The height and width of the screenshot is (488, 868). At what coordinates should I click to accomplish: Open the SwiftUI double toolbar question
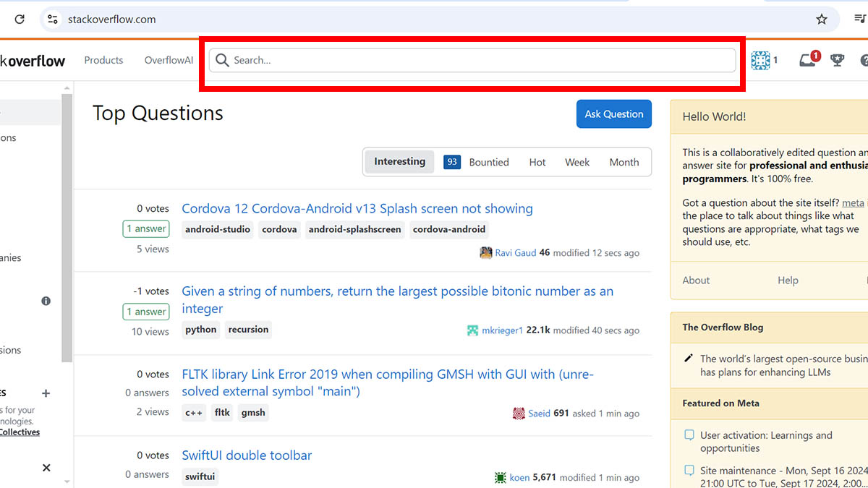[x=247, y=455]
